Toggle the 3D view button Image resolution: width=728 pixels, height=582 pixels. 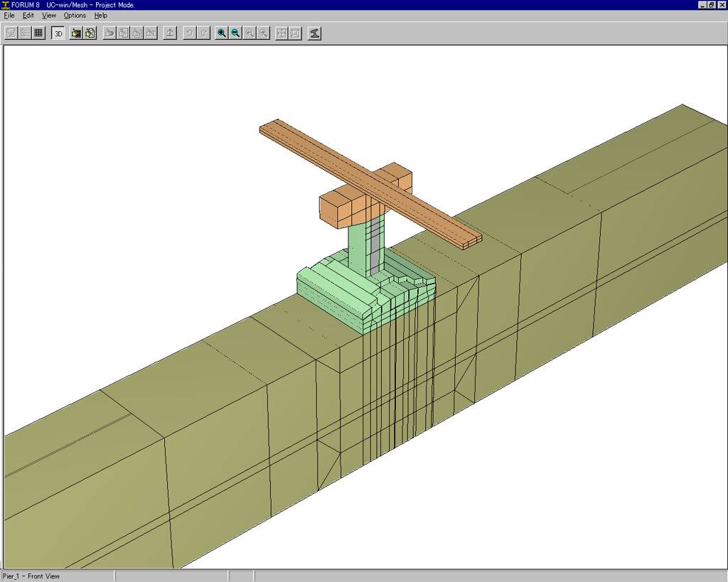tap(58, 33)
